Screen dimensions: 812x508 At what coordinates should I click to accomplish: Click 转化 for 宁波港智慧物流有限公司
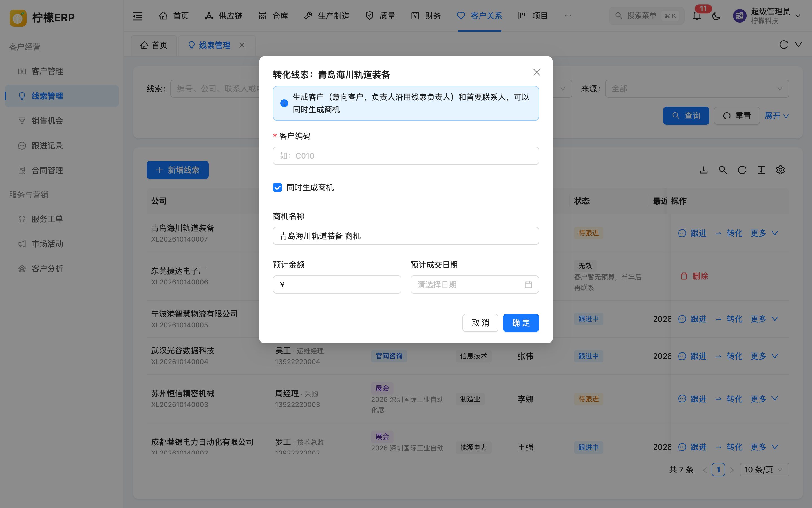[x=729, y=319]
